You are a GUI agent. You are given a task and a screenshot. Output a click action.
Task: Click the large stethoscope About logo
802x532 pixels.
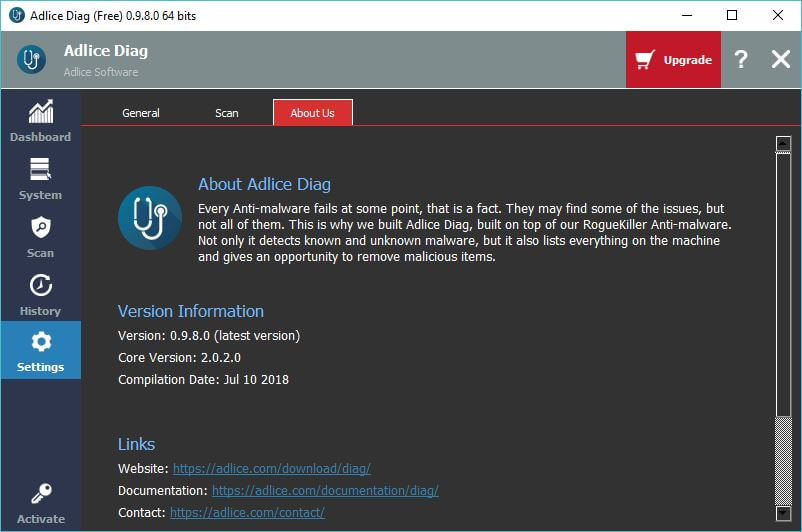coord(149,217)
